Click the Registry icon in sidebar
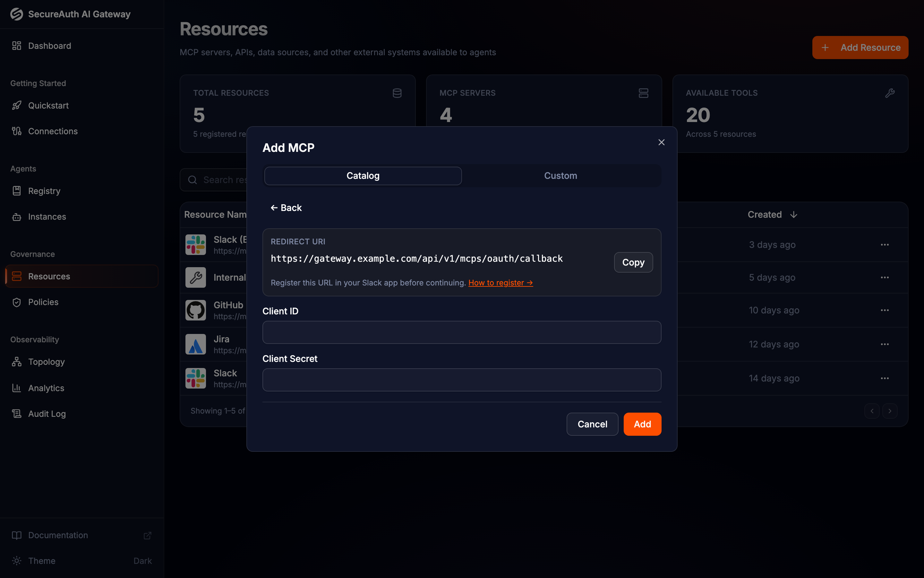Screen dimensions: 924x578 [16, 191]
